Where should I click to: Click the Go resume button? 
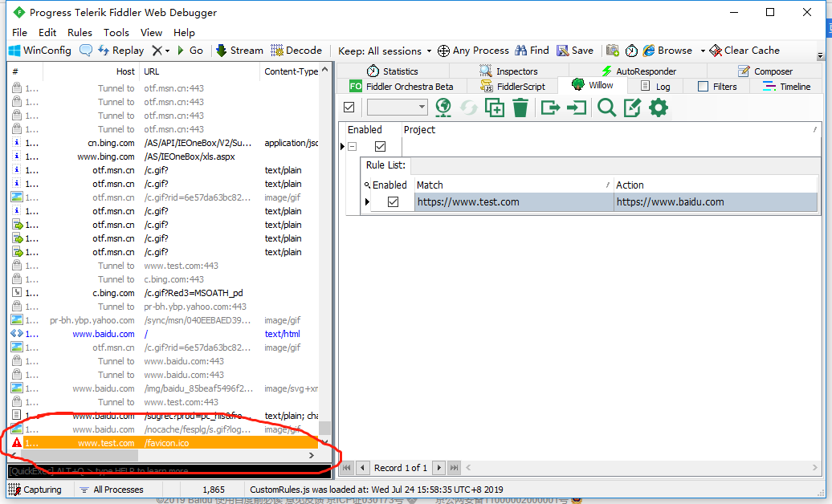190,51
